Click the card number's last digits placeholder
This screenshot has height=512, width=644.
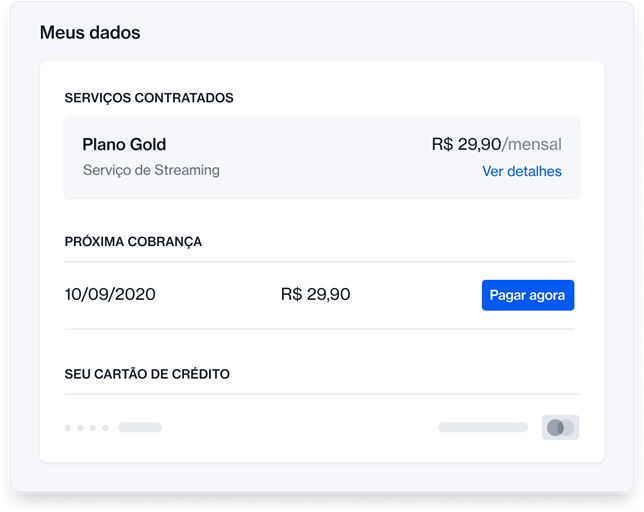[140, 428]
